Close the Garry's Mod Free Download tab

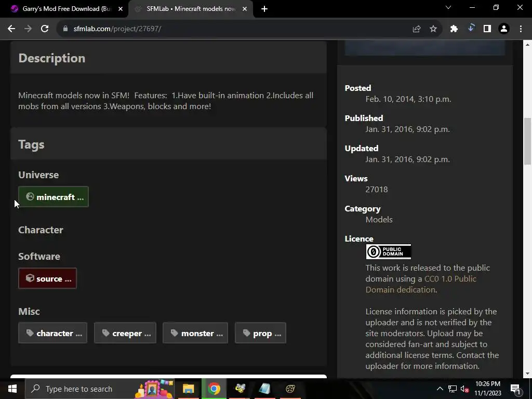pyautogui.click(x=121, y=9)
